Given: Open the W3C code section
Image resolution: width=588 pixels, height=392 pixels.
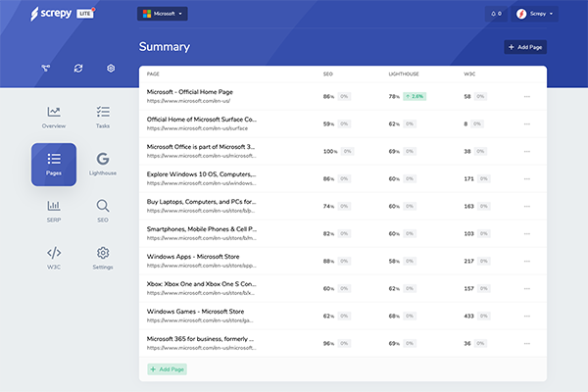Looking at the screenshot, I should 53,257.
